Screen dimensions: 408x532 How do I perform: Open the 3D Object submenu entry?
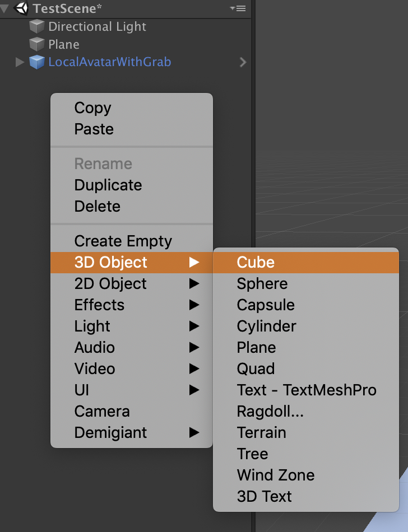(132, 262)
